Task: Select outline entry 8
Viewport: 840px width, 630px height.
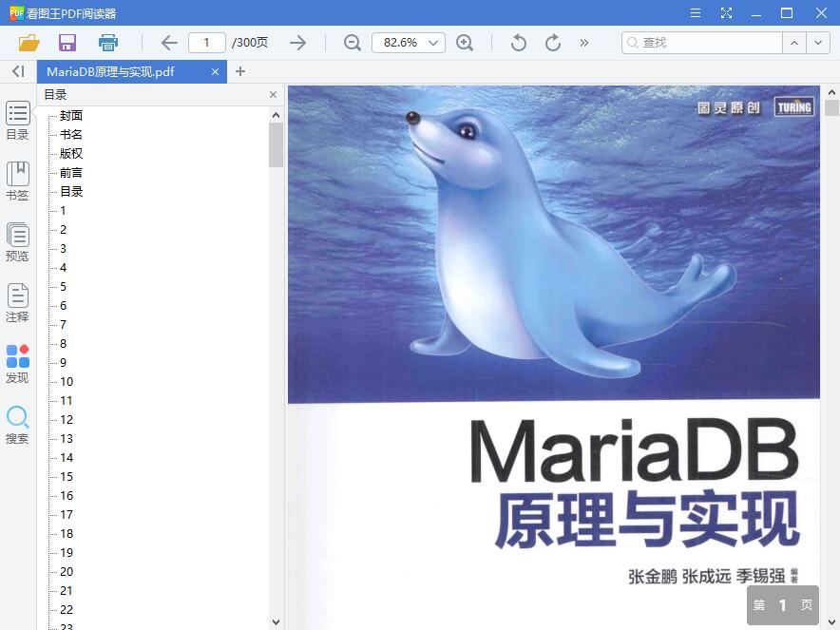Action: pyautogui.click(x=64, y=344)
